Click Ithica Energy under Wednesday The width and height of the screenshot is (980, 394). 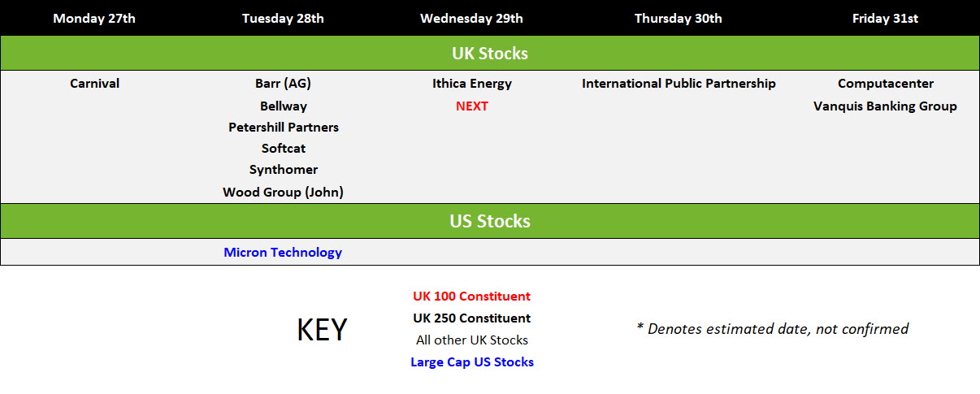pyautogui.click(x=472, y=83)
